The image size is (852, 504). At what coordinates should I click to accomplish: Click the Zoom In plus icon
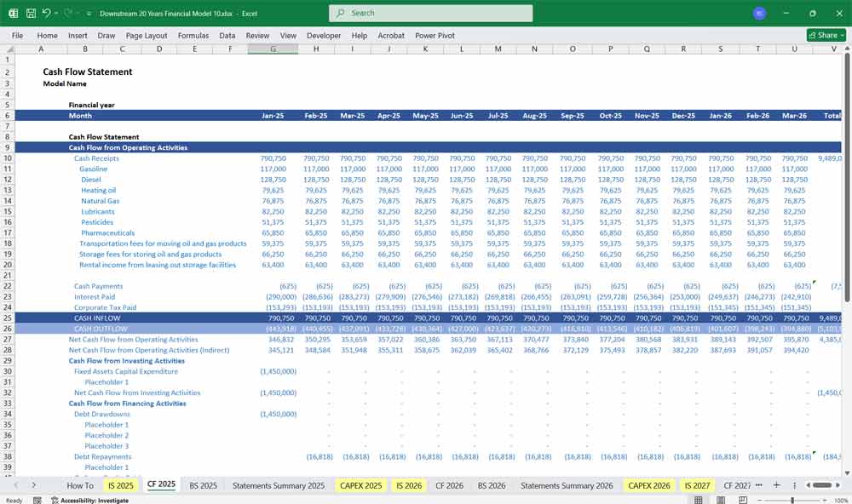[825, 499]
